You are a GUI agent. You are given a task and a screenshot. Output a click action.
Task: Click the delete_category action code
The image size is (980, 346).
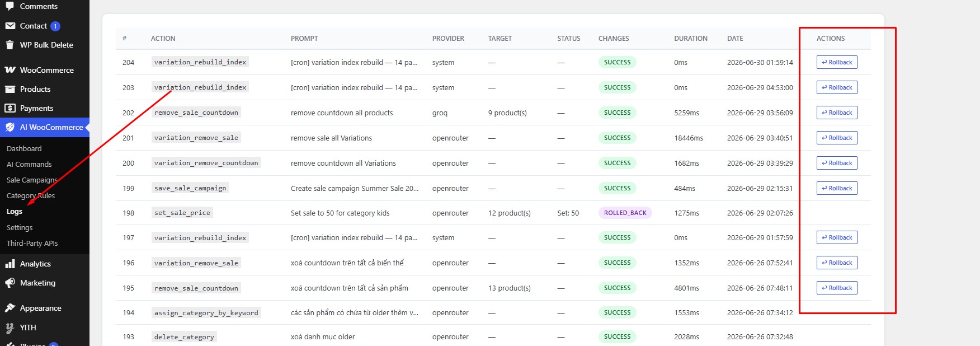(x=184, y=337)
